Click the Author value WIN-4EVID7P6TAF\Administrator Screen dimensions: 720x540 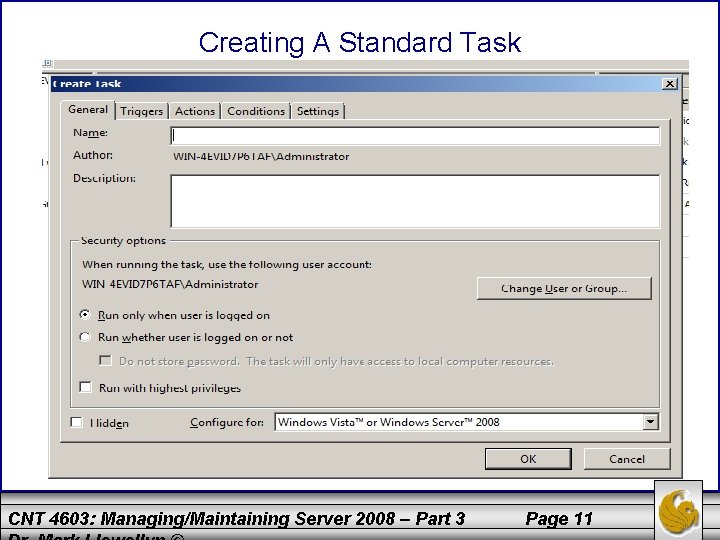261,157
